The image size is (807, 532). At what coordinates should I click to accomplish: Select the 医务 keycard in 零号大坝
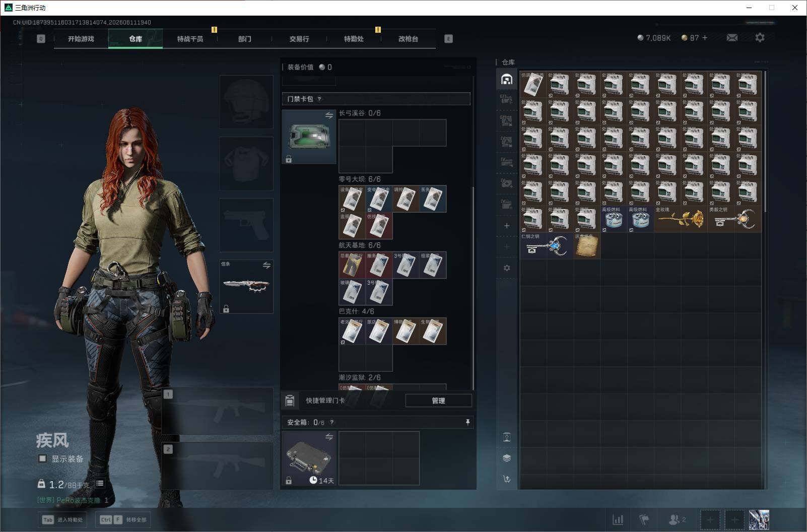(433, 199)
